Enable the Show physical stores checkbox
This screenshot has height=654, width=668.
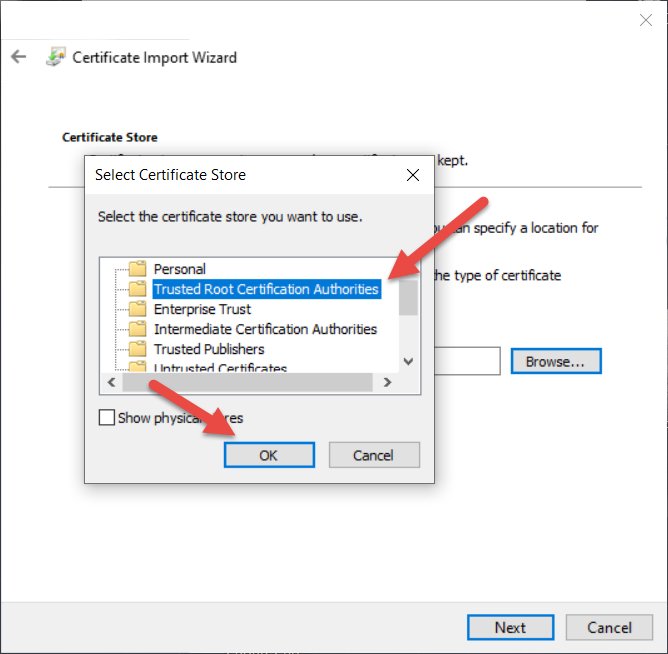pyautogui.click(x=107, y=418)
